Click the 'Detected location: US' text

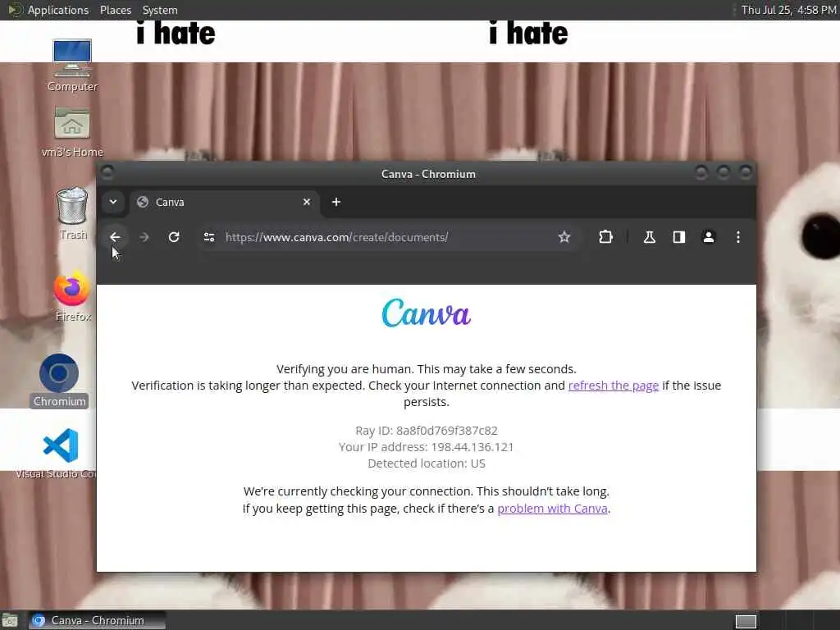[427, 463]
